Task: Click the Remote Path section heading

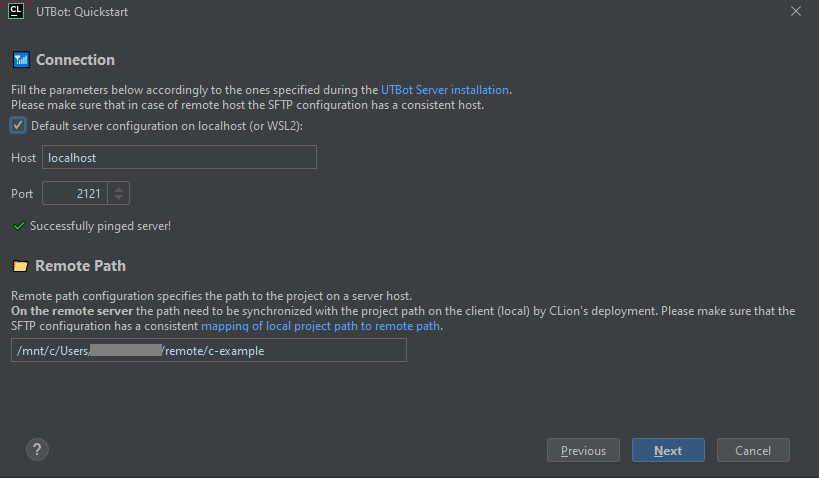Action: (x=80, y=266)
